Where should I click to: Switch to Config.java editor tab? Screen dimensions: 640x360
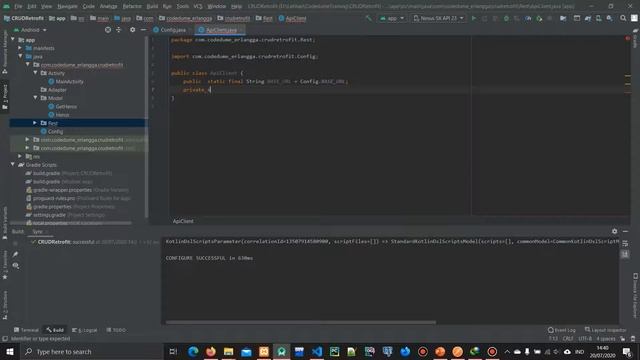tap(170, 30)
